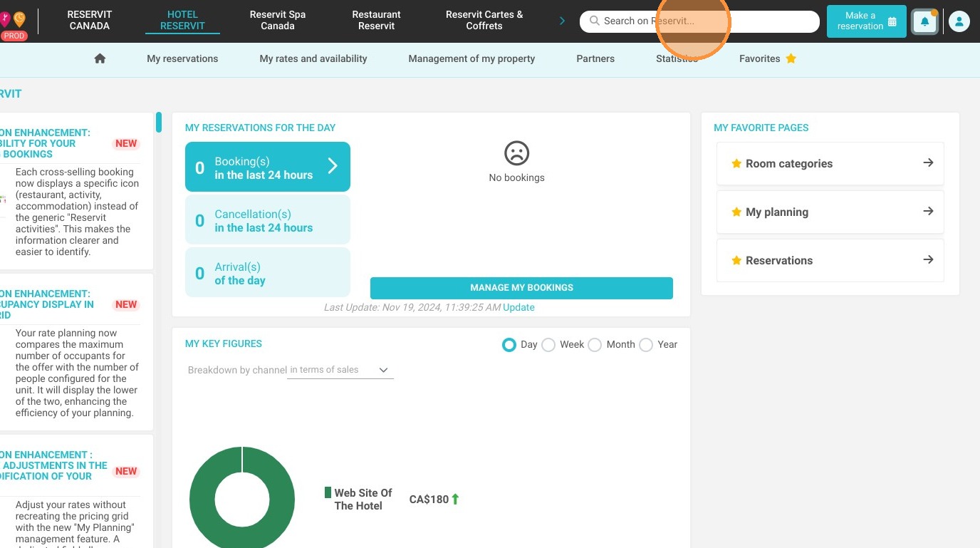Open My planning favorite page
980x548 pixels.
(830, 212)
